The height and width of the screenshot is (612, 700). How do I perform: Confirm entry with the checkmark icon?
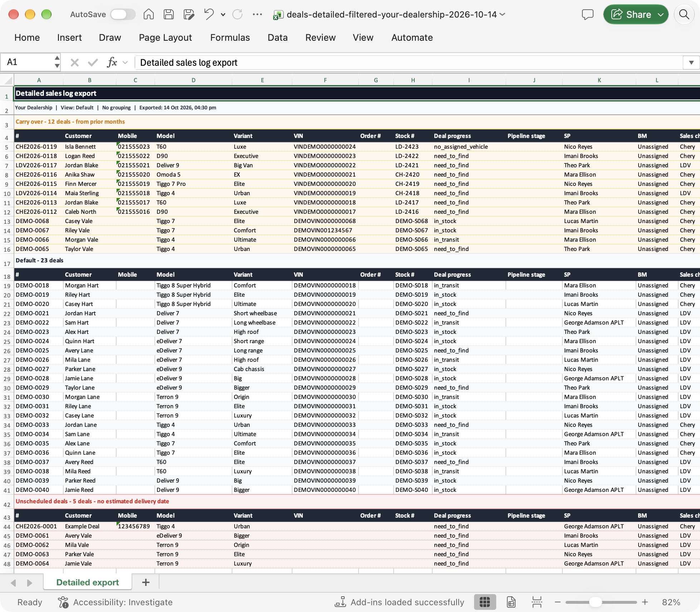pos(93,63)
